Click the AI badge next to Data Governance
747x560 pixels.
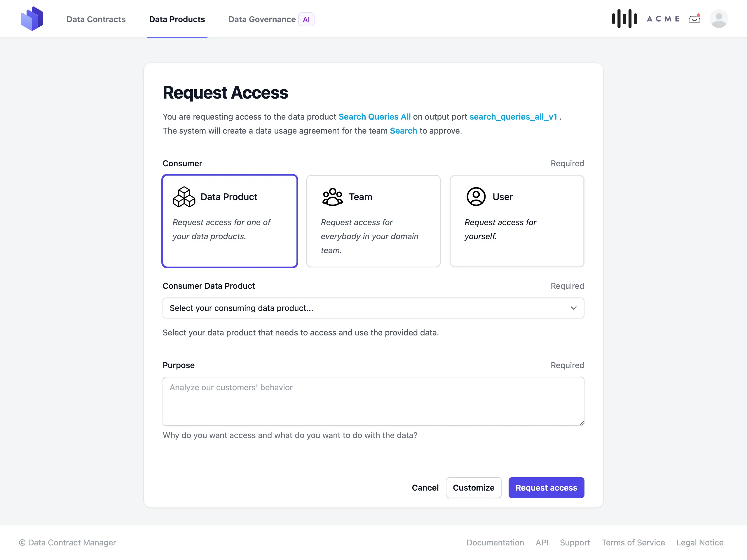(x=306, y=19)
